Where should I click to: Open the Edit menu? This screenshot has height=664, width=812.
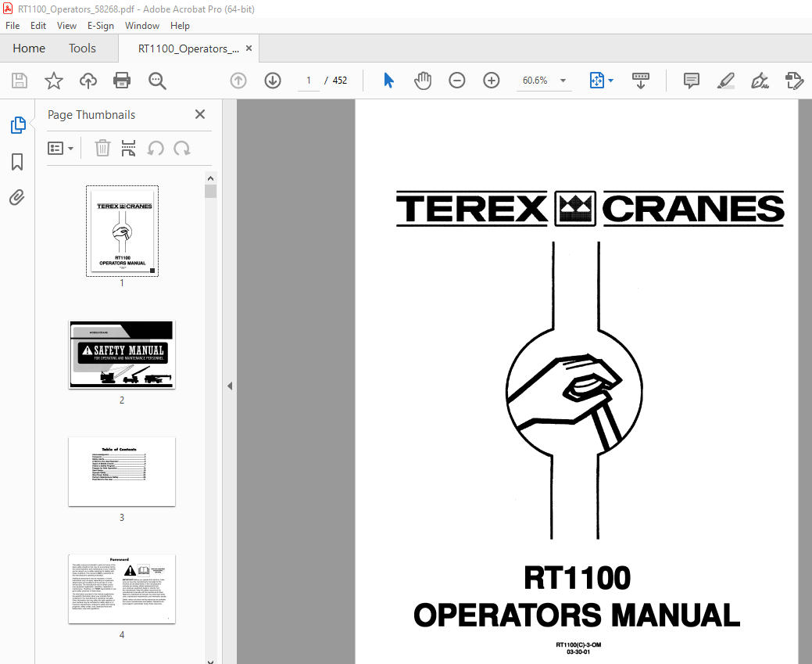pyautogui.click(x=38, y=25)
